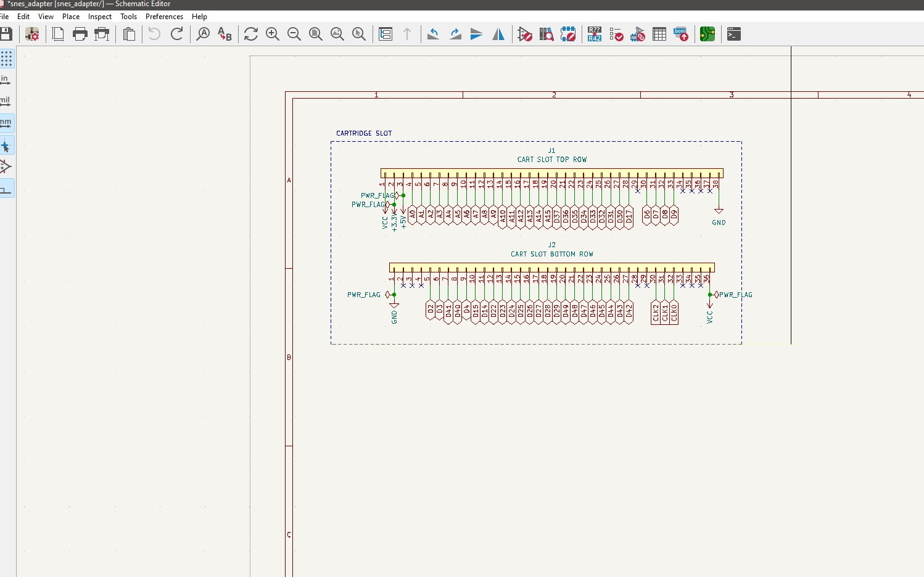The height and width of the screenshot is (577, 924).
Task: Click the Print icon
Action: coord(80,35)
